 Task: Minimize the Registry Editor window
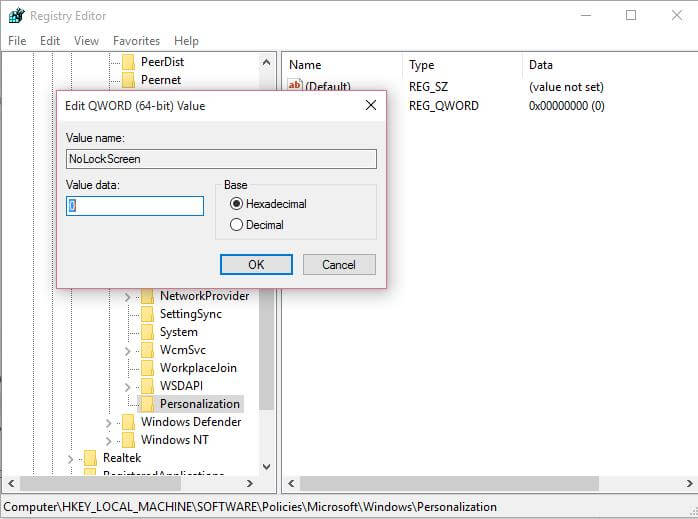(586, 16)
